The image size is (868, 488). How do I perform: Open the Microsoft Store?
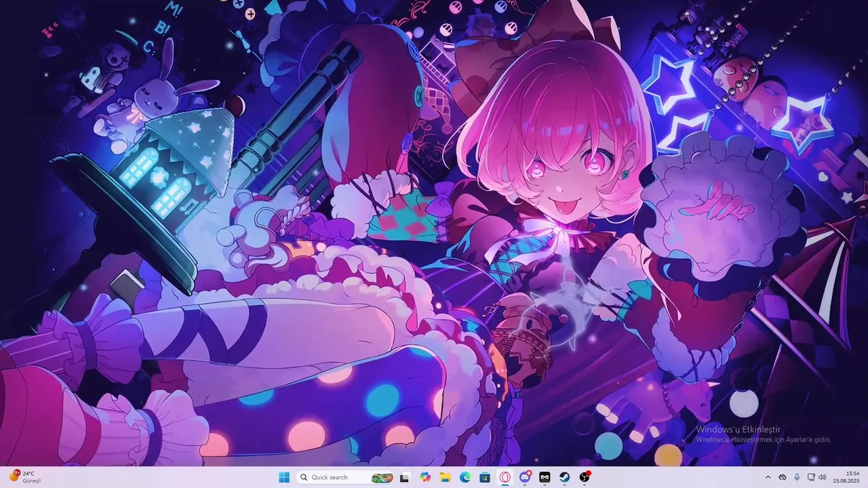coord(485,477)
